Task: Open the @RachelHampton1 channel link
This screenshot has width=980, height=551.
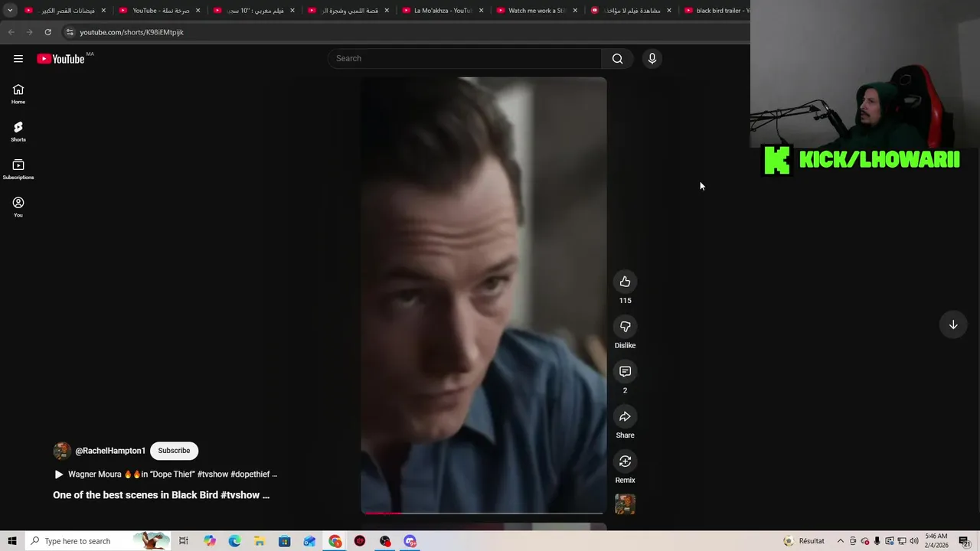Action: [x=110, y=451]
